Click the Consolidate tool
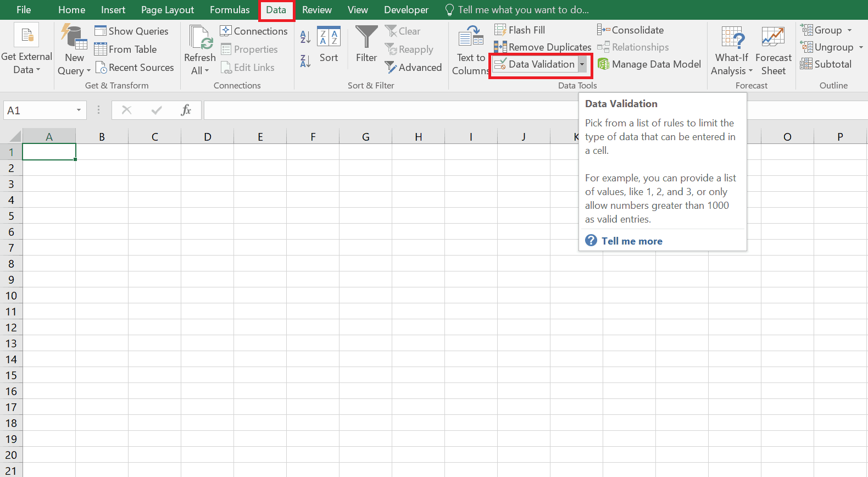 (x=631, y=30)
